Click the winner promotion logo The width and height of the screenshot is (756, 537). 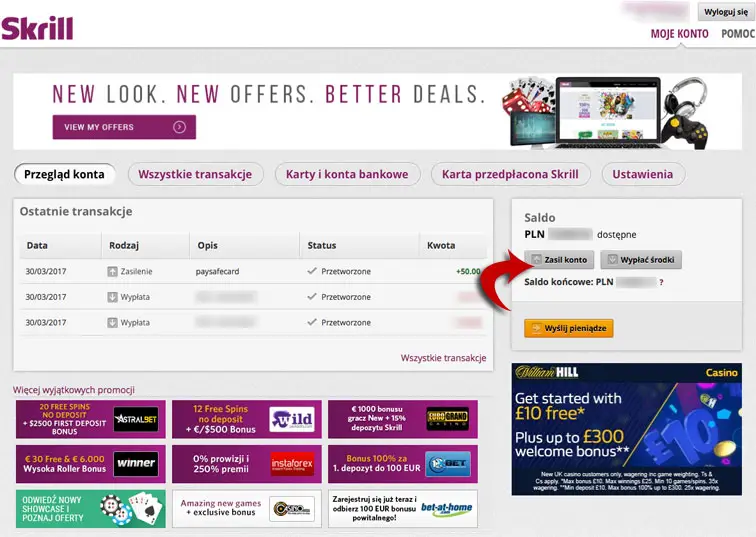tap(136, 464)
